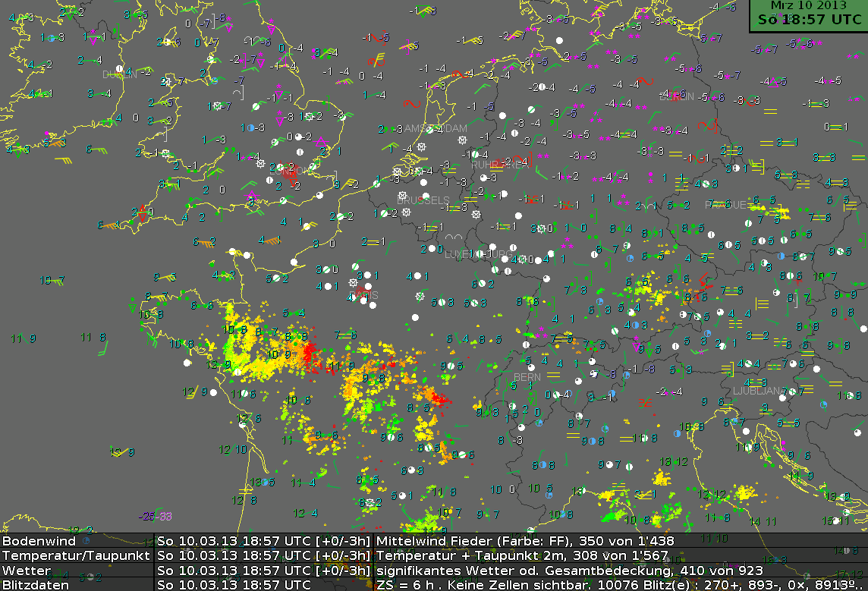Click the AMSTERDAM city label
This screenshot has width=868, height=591.
point(436,128)
